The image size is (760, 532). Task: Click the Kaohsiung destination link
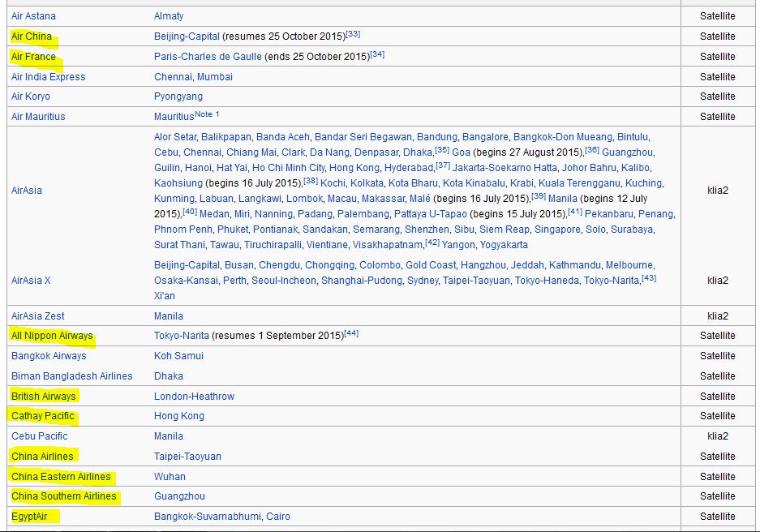point(178,183)
